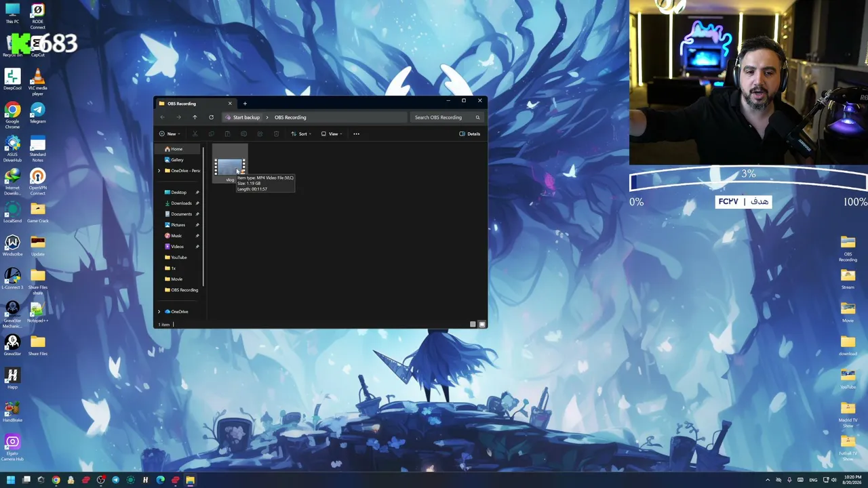Click OBS Recording in the address bar path

[290, 117]
